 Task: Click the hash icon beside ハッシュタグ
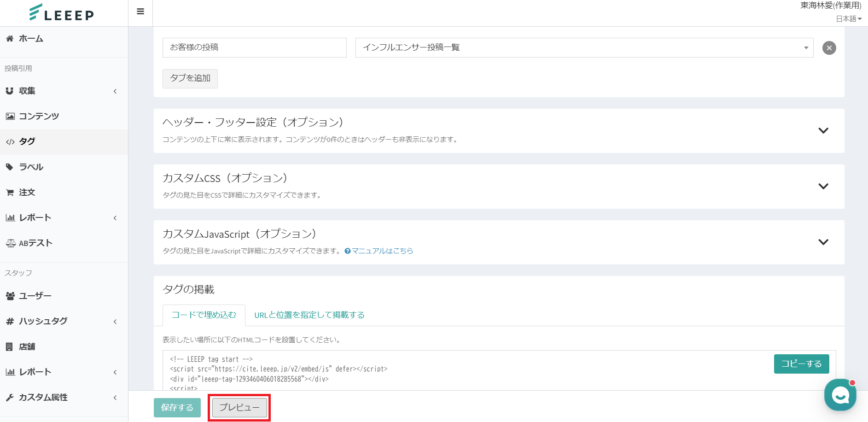pos(10,321)
